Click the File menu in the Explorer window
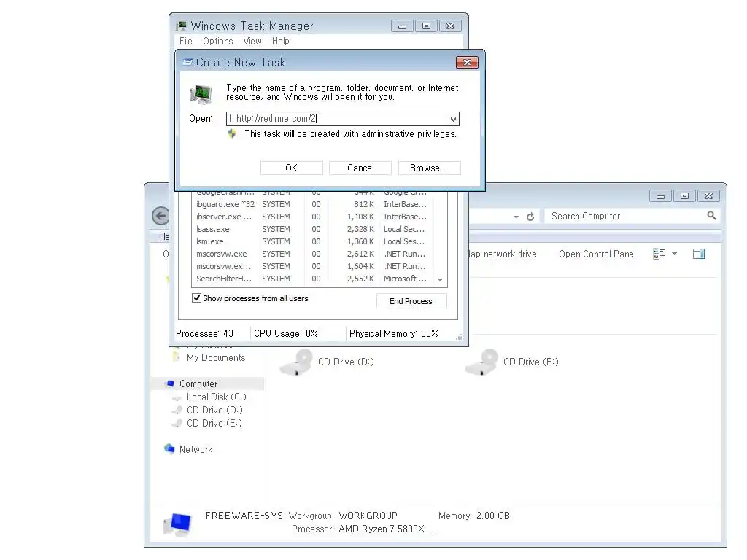Viewport: 747px width, 560px height. coord(163,236)
